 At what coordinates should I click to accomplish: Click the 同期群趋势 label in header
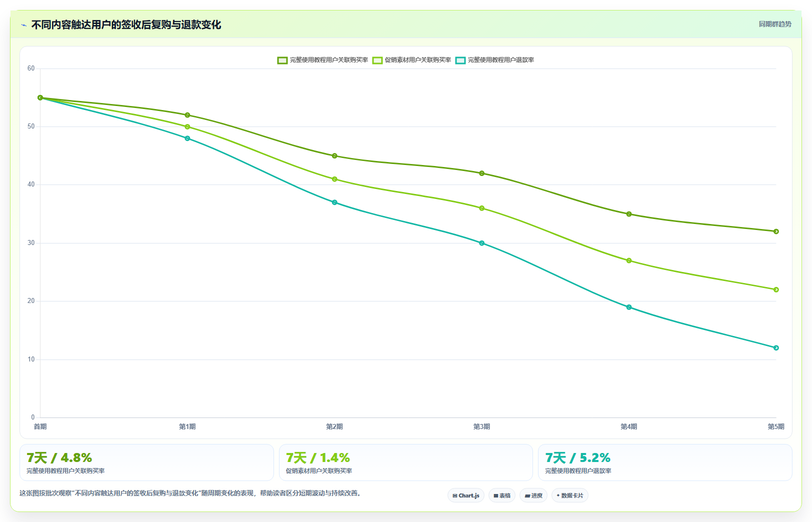pos(775,24)
